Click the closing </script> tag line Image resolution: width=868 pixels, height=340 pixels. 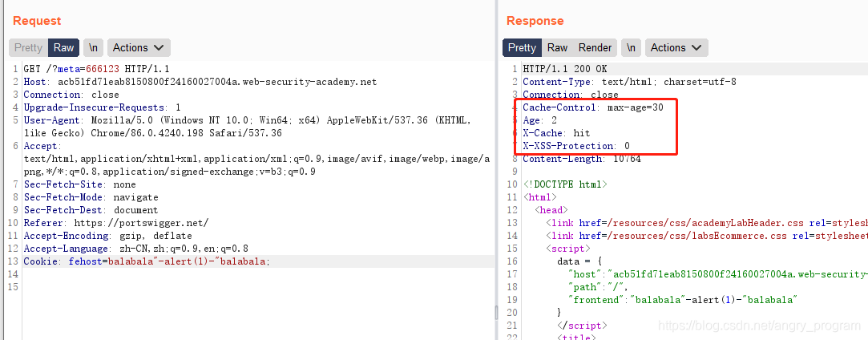(x=582, y=325)
